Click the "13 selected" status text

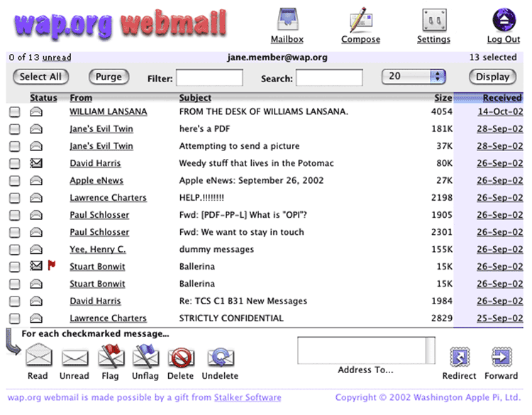click(x=493, y=57)
